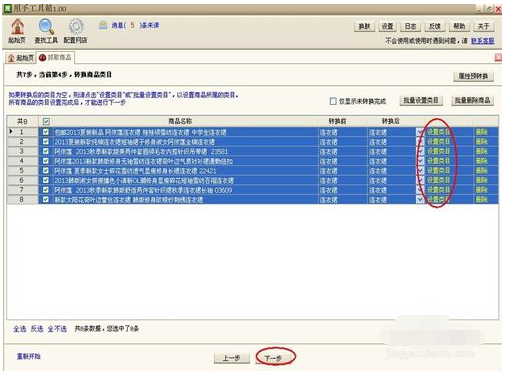Toggle the header select-all checkbox
This screenshot has height=375, width=517.
click(x=46, y=122)
